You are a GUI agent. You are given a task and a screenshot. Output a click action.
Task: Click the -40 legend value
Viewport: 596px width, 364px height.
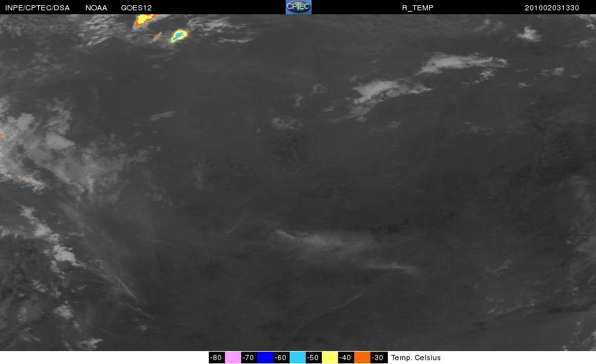click(346, 358)
